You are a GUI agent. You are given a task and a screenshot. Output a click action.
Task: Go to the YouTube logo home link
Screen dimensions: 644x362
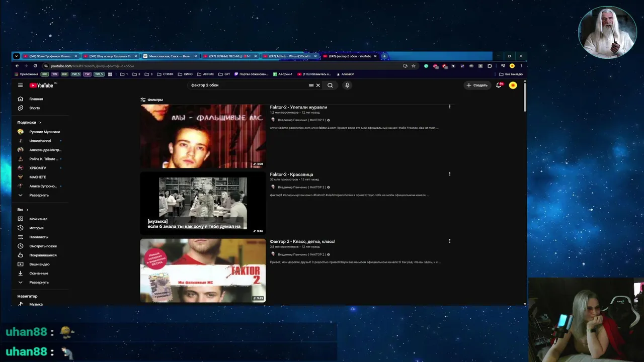pos(41,85)
